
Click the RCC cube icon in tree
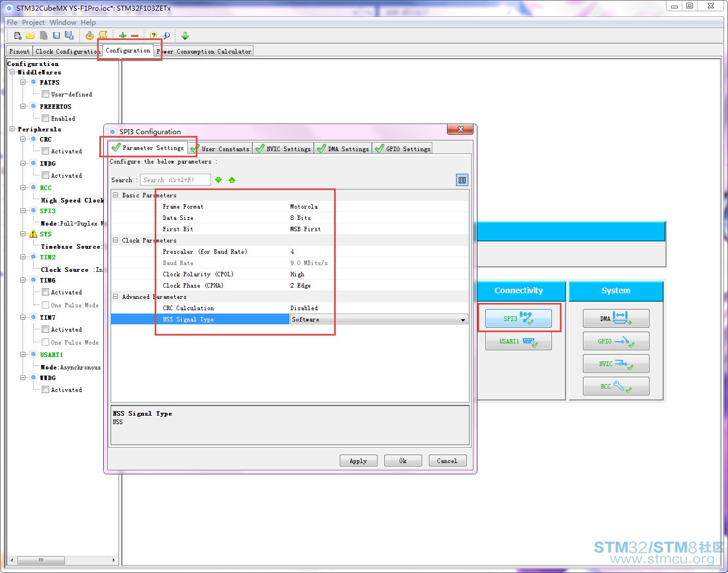tap(33, 187)
